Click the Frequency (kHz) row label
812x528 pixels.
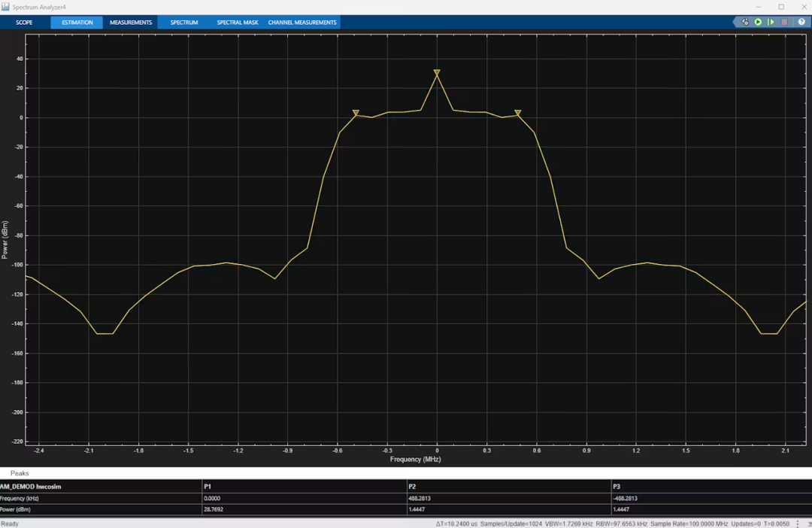point(19,499)
